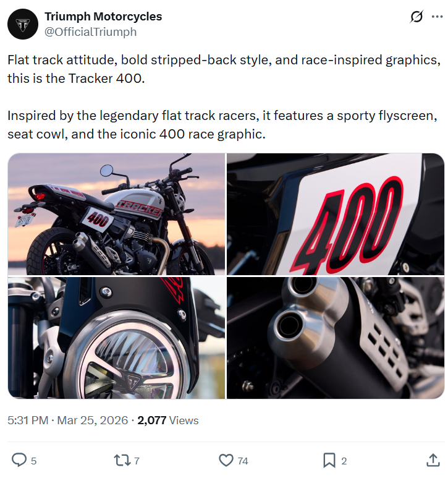Click the tweet text about Tracker 400
This screenshot has width=448, height=478.
tap(222, 69)
